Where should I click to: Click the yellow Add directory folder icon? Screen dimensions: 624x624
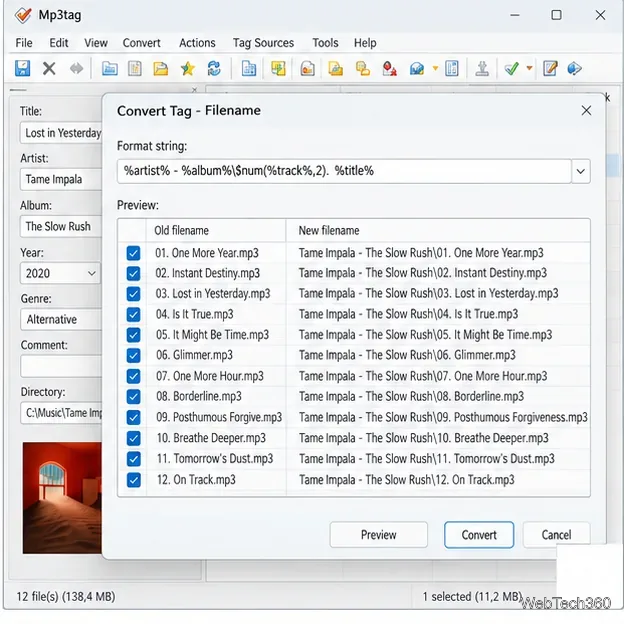pyautogui.click(x=161, y=68)
